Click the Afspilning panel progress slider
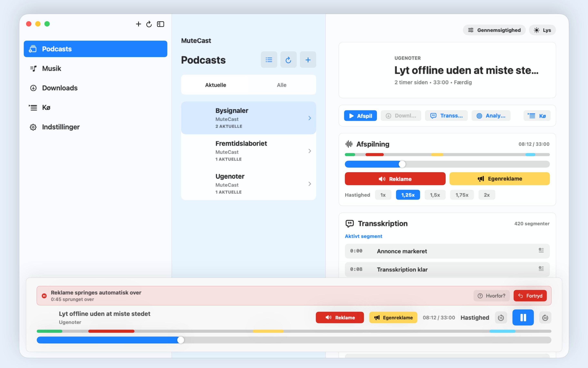 tap(447, 164)
